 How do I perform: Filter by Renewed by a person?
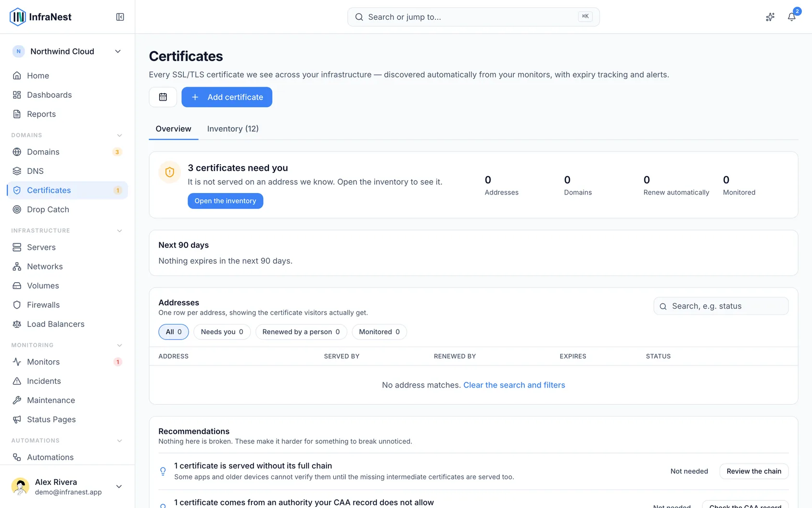301,332
